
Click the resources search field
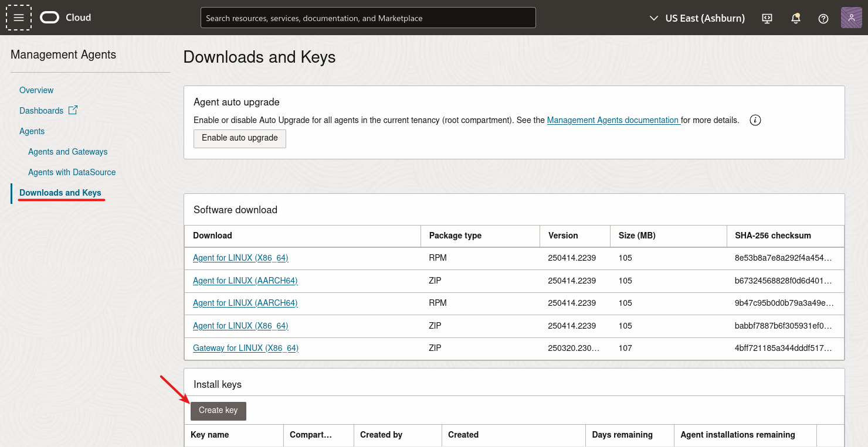click(368, 17)
